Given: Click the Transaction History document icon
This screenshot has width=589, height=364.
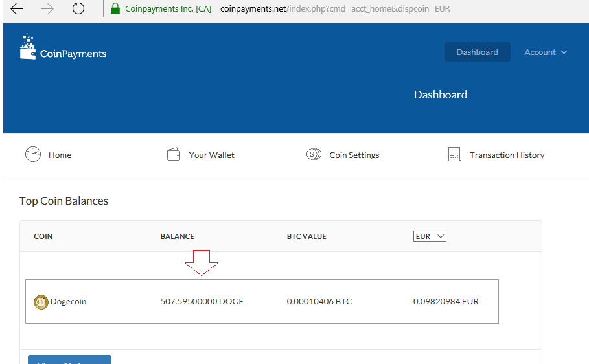Looking at the screenshot, I should pos(454,154).
